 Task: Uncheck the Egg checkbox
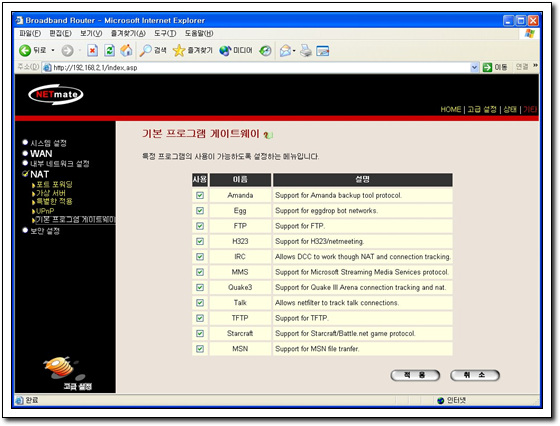coord(200,211)
